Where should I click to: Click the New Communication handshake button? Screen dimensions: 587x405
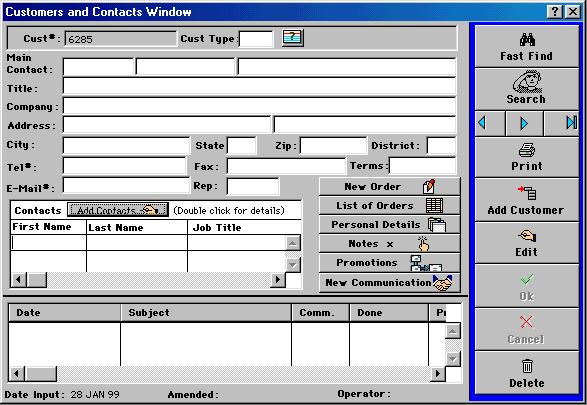389,283
